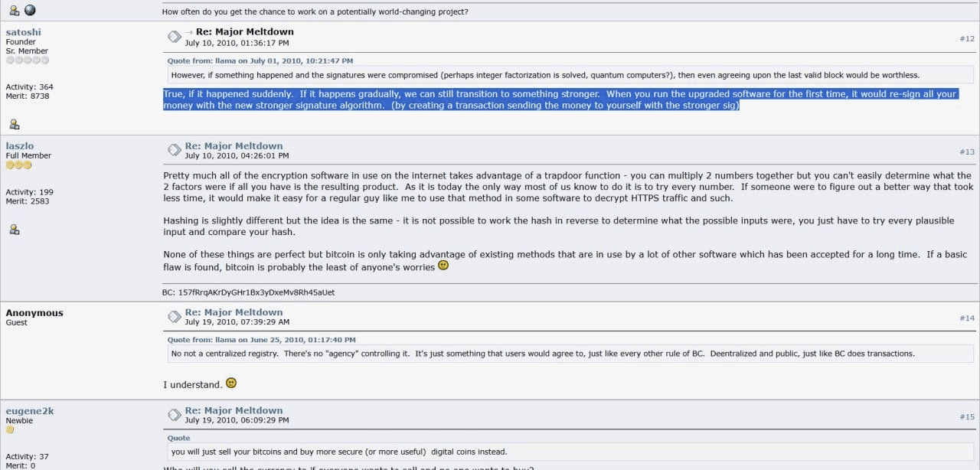Open permalink #12 for satoshi's post
This screenshot has width=980, height=470.
click(967, 38)
